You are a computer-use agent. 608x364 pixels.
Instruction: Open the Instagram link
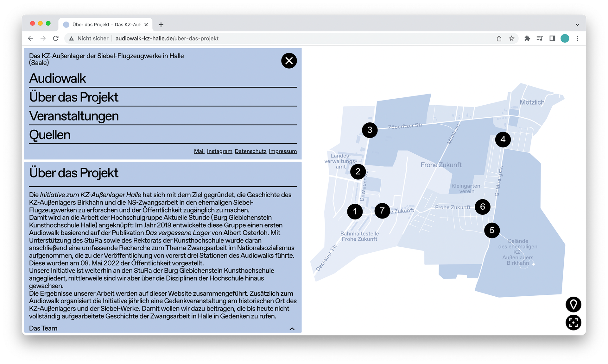click(219, 151)
